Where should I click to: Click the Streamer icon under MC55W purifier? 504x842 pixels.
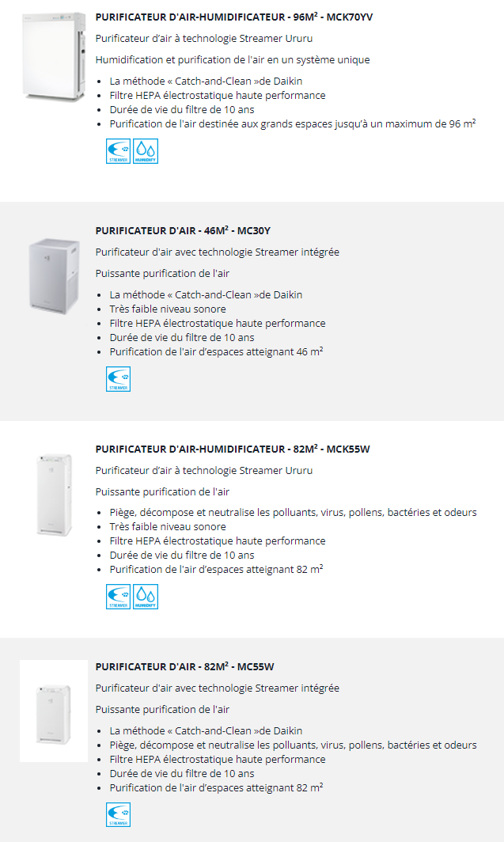118,814
